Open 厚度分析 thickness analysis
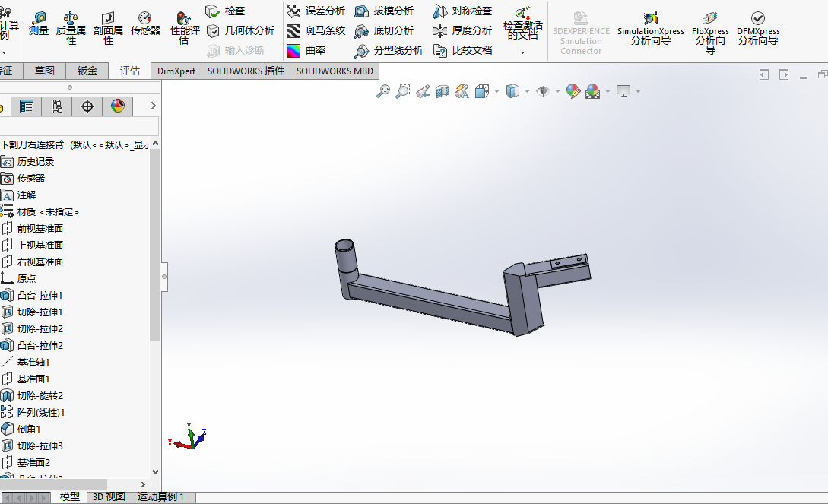This screenshot has width=828, height=504. pos(462,30)
